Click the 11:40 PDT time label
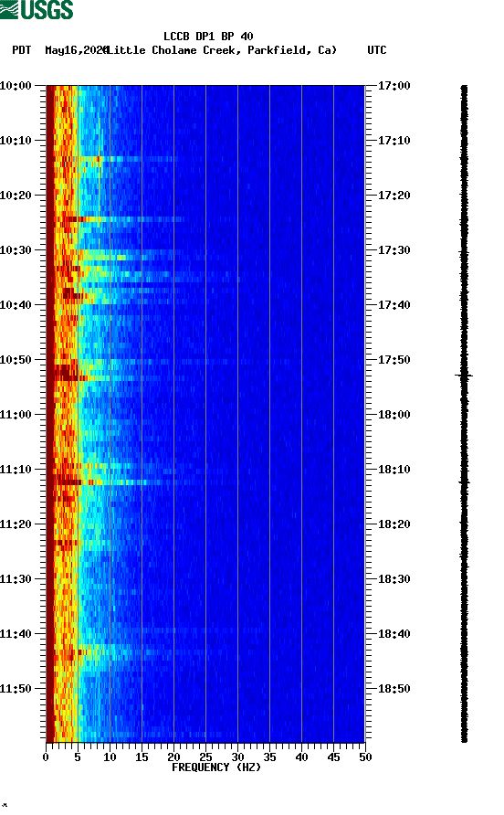 click(x=16, y=634)
